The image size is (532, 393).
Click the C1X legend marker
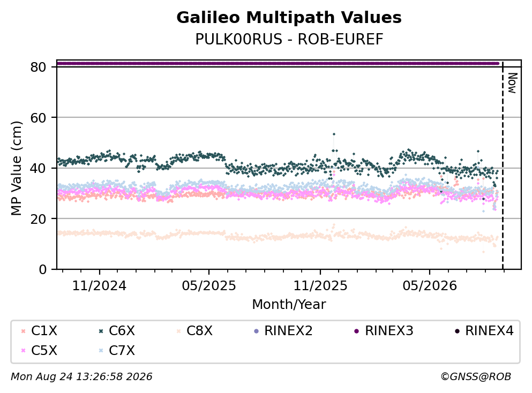pyautogui.click(x=24, y=331)
